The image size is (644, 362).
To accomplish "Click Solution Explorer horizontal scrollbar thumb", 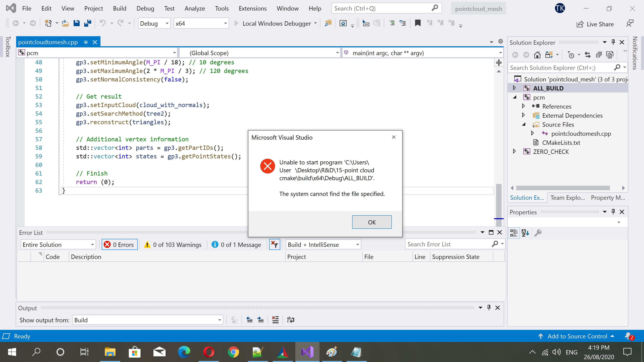I will (563, 188).
